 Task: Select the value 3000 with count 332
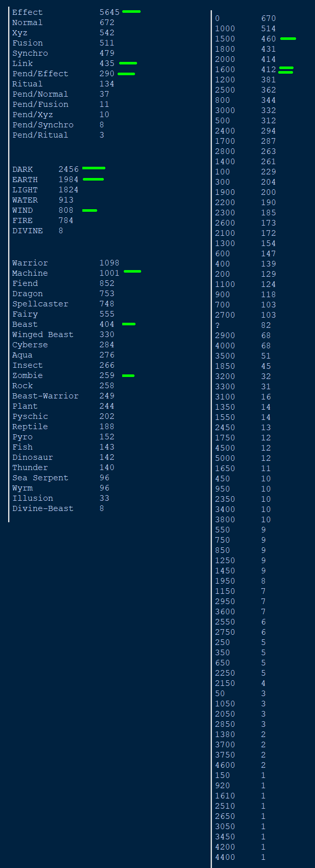(x=225, y=110)
